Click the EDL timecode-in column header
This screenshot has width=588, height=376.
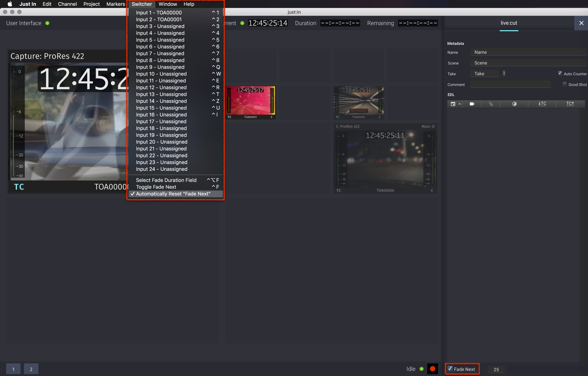click(543, 103)
